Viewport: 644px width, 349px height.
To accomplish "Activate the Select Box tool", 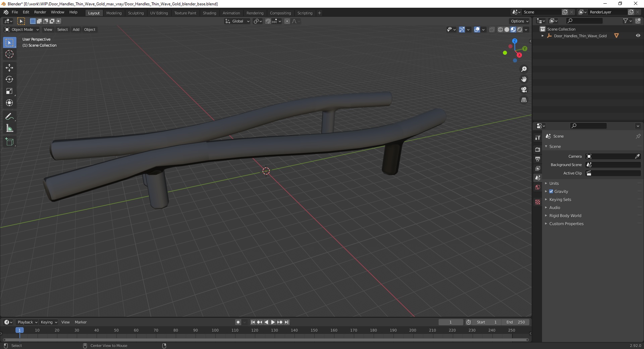I will click(x=9, y=43).
